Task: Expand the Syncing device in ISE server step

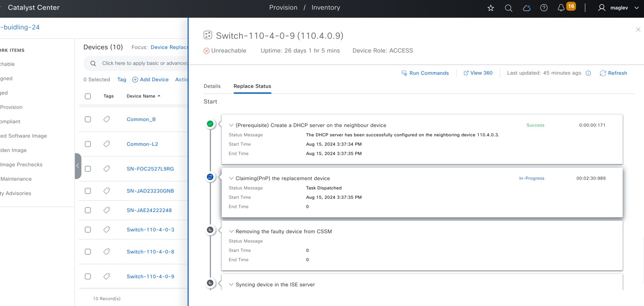Action: click(x=231, y=284)
